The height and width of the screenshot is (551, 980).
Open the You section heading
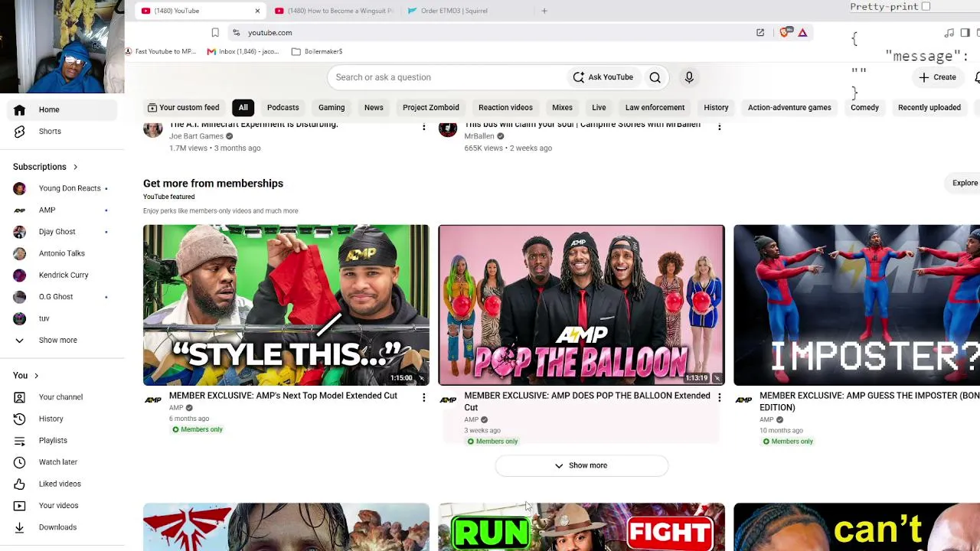coord(25,376)
